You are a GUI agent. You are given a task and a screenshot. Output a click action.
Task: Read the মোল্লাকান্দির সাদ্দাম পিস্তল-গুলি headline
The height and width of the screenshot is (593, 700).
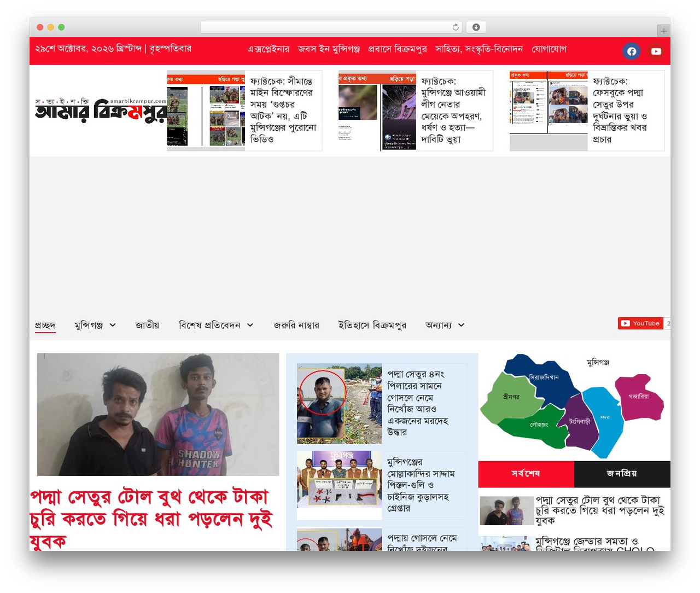tap(421, 485)
